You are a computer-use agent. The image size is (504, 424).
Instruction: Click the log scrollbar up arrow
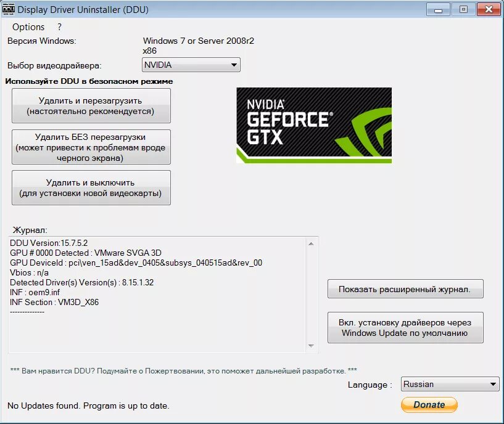click(x=311, y=244)
